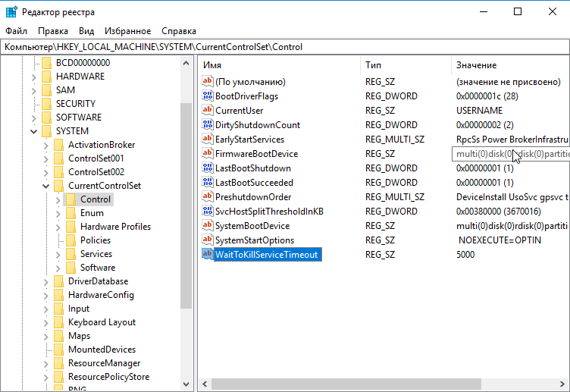Click the icon next to SvcHostSplitThresholdInKB
Image resolution: width=570 pixels, height=392 pixels.
pyautogui.click(x=207, y=211)
